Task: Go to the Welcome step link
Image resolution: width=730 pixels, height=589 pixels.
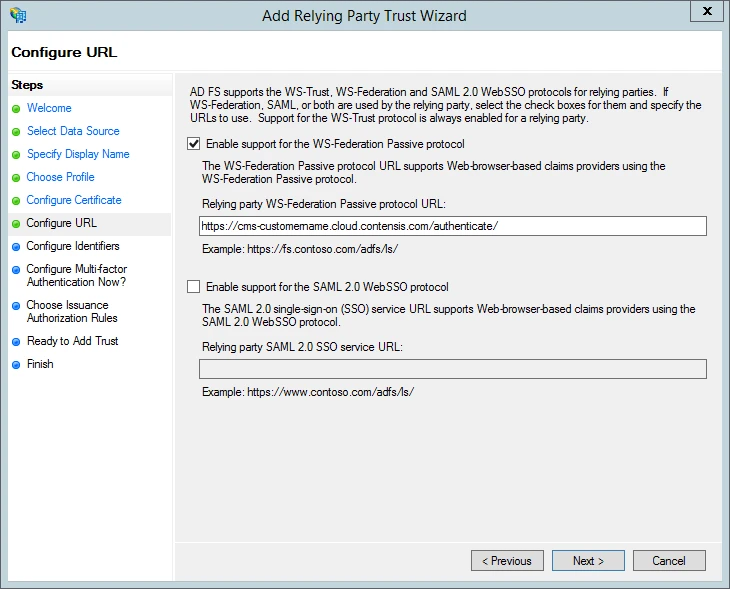Action: point(49,108)
